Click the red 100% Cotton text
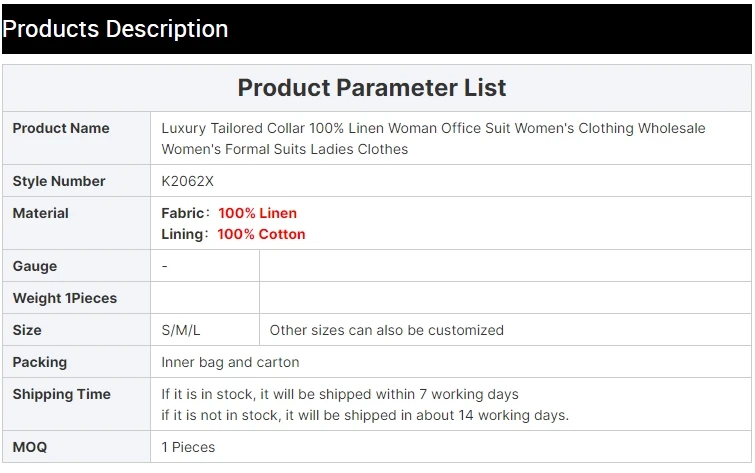Screen dimensions: 755x473 pyautogui.click(x=261, y=234)
